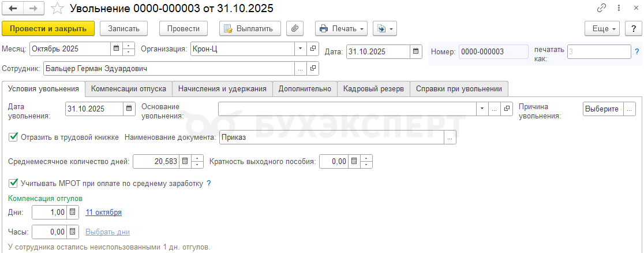Go back with the left arrow
The image size is (644, 253).
coord(13,8)
